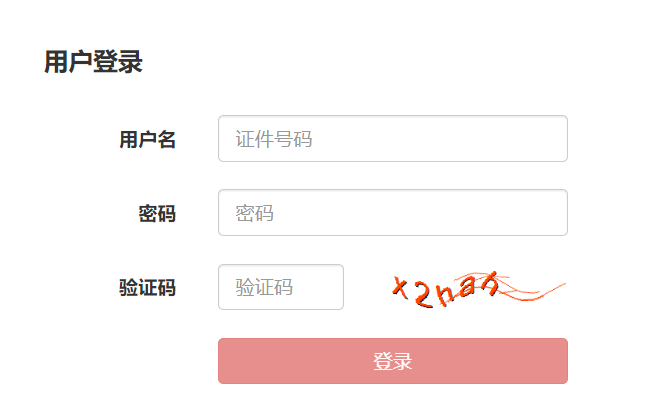
Task: Click the 验证码 label text
Action: point(147,287)
